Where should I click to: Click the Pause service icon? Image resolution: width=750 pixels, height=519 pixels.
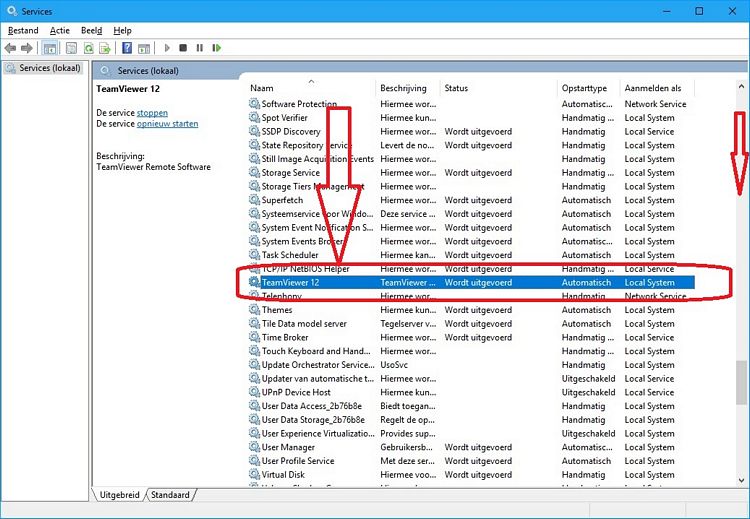click(x=199, y=48)
